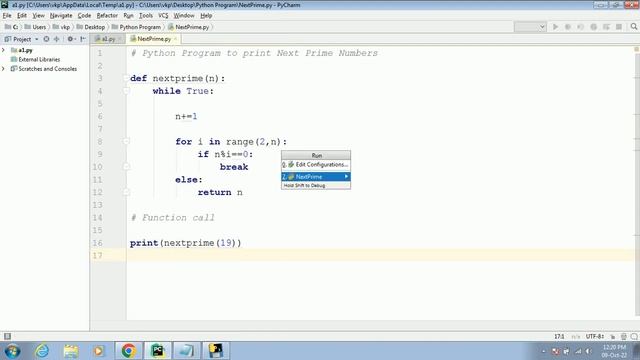Click the Users breadcrumb
The image size is (640, 360).
tap(36, 27)
